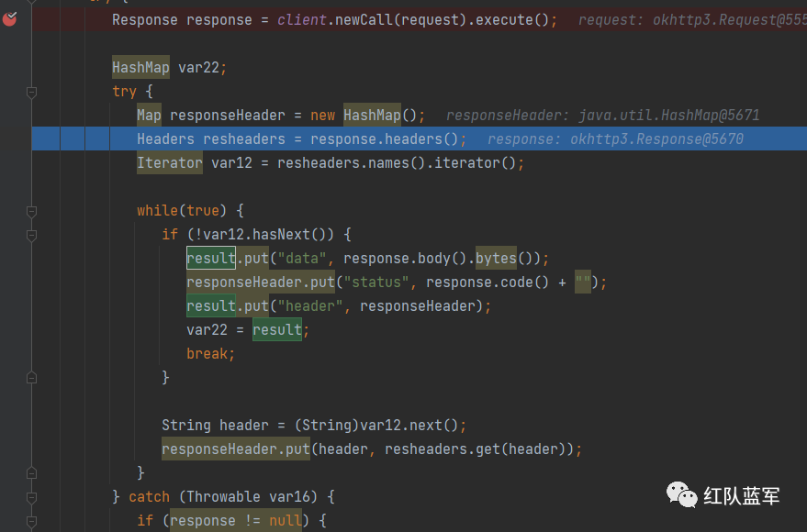Click the Iterator type keyword
The height and width of the screenshot is (532, 807).
pyautogui.click(x=169, y=163)
